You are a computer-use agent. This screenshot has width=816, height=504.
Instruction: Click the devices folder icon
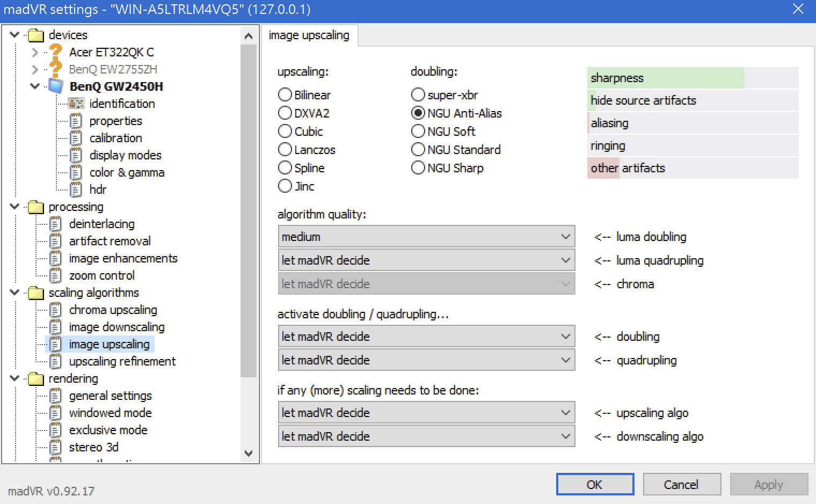pyautogui.click(x=36, y=35)
